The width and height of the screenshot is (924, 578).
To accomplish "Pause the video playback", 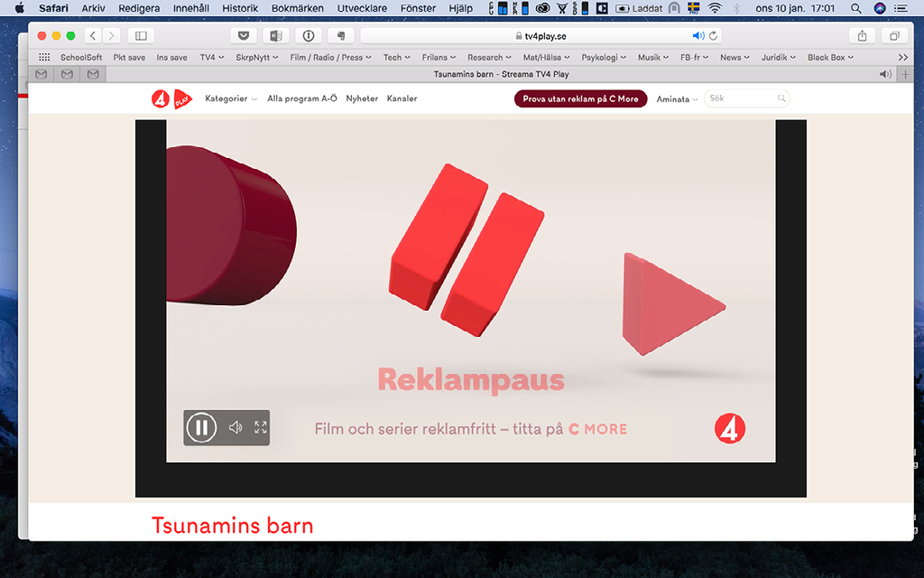I will pos(201,427).
